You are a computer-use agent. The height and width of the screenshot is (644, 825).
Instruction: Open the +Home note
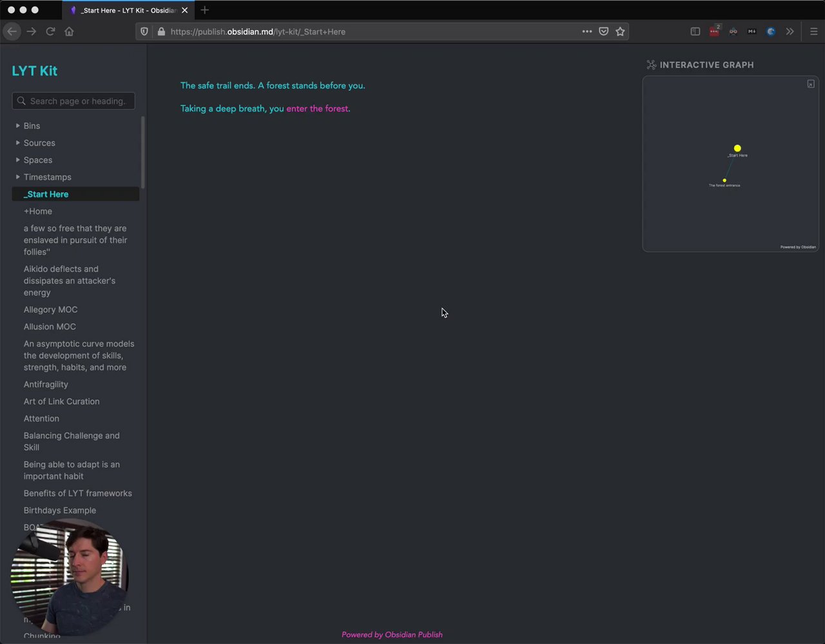[x=38, y=211]
